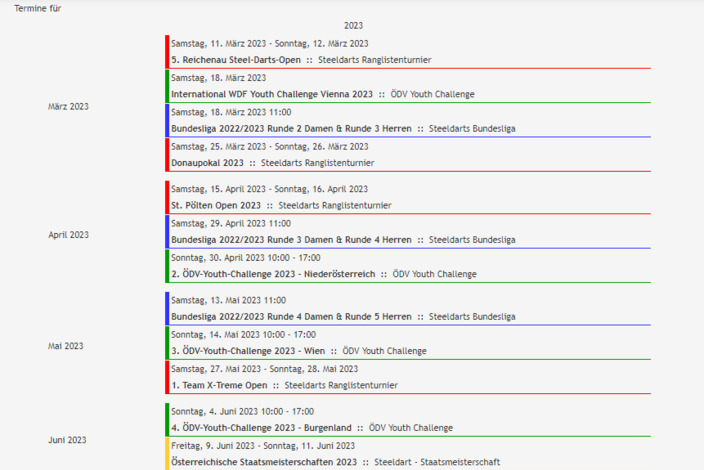Open International WDF Youth Challenge Vienna 2023

click(x=272, y=94)
